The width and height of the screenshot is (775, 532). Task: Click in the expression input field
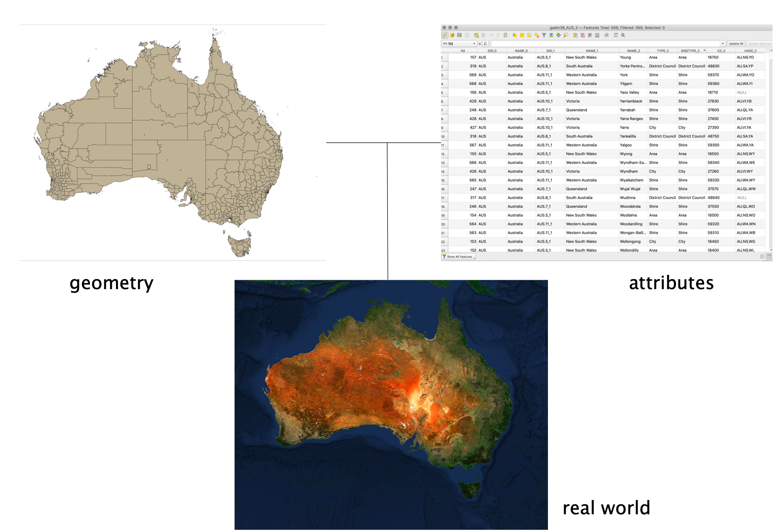point(606,44)
